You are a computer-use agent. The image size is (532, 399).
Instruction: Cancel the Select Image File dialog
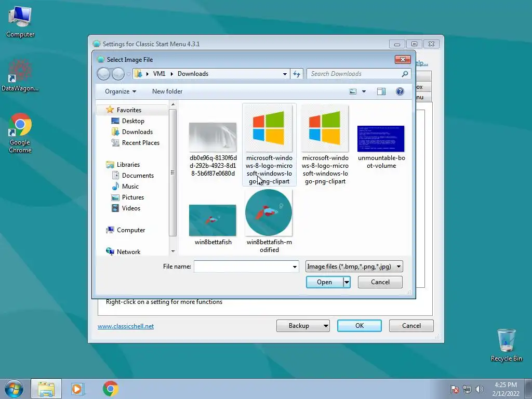pos(380,282)
